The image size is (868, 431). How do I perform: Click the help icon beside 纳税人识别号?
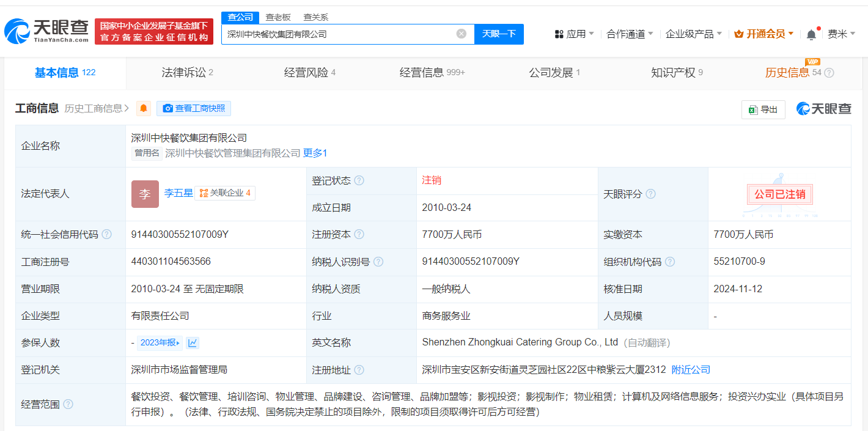379,262
